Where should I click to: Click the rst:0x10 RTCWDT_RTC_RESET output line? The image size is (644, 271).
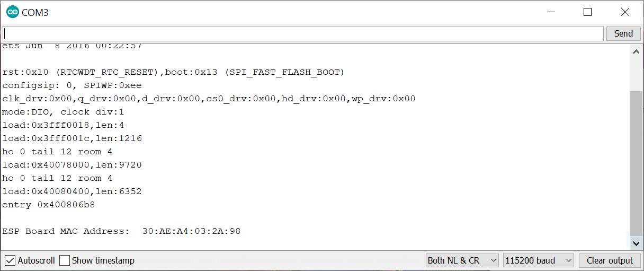(x=173, y=72)
